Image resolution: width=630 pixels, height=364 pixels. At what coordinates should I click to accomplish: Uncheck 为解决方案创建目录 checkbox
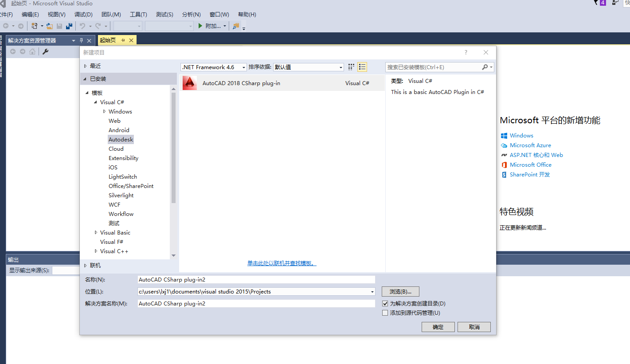385,304
